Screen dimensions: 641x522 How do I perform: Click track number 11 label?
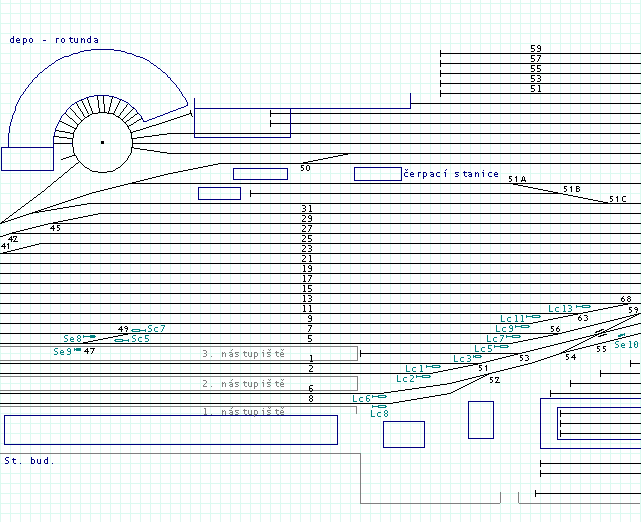[307, 309]
